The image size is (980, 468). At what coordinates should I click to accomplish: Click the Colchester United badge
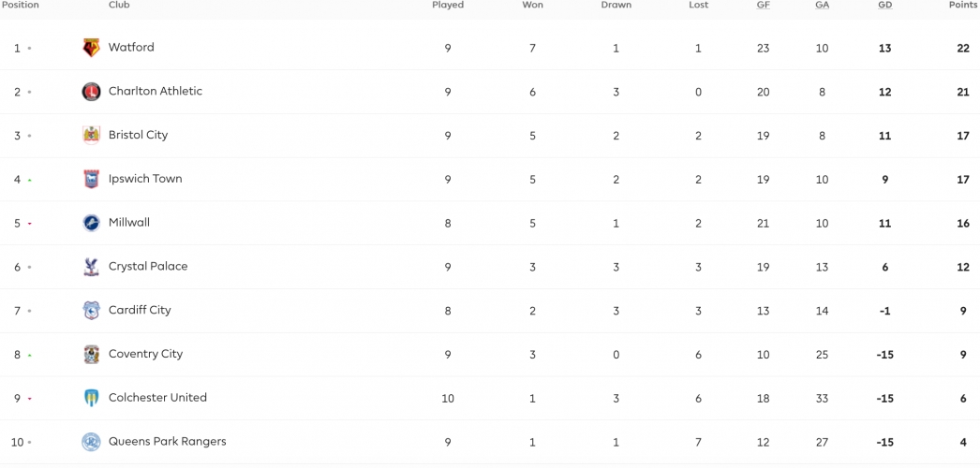tap(91, 398)
